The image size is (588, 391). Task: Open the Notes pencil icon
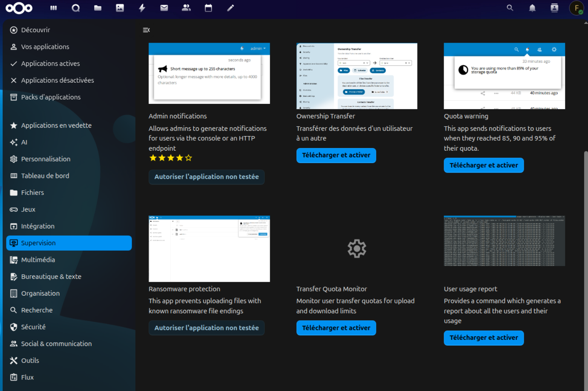(231, 8)
